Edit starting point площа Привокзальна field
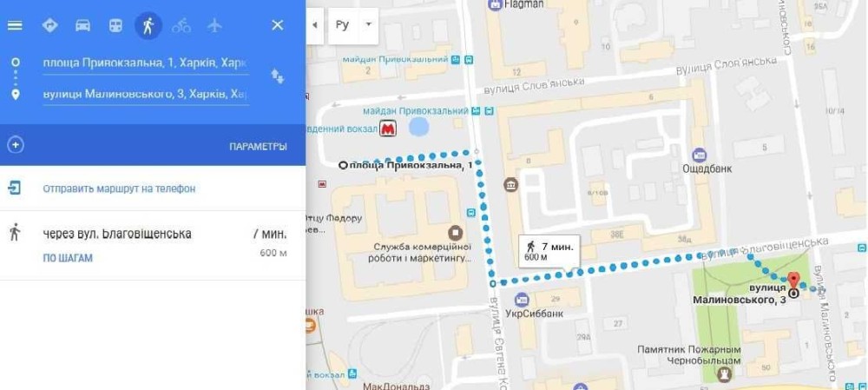Image resolution: width=868 pixels, height=390 pixels. pos(146,63)
